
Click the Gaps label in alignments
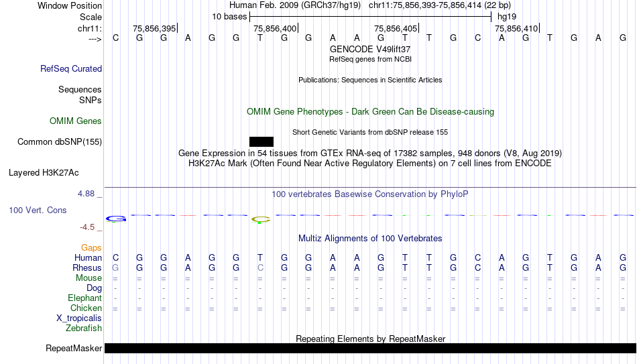click(91, 248)
